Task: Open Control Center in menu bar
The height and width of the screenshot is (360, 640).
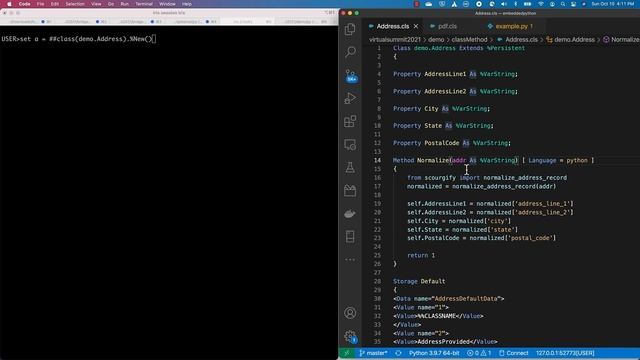Action: click(573, 4)
